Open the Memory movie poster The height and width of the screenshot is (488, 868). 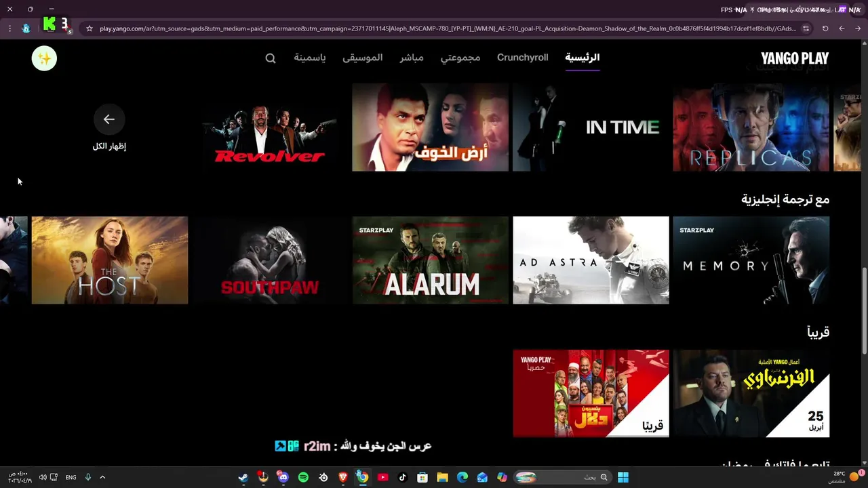[x=751, y=260]
